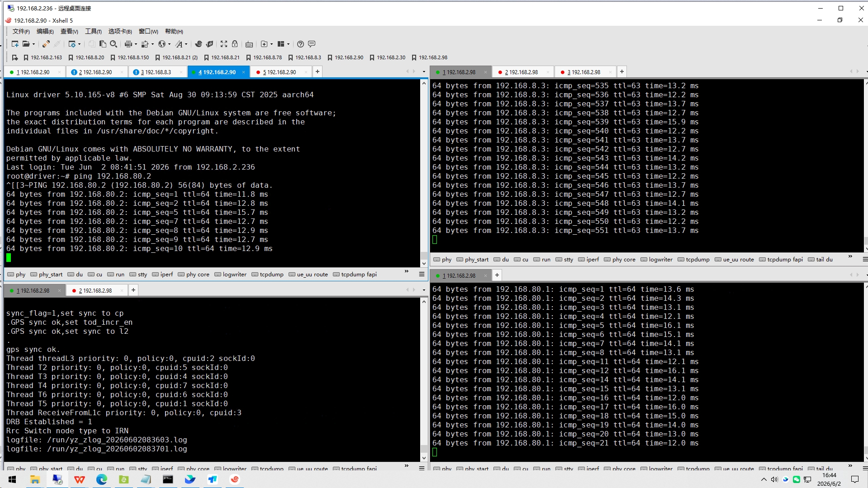Open the WPS icon in taskbar
The width and height of the screenshot is (868, 488).
pos(80,479)
